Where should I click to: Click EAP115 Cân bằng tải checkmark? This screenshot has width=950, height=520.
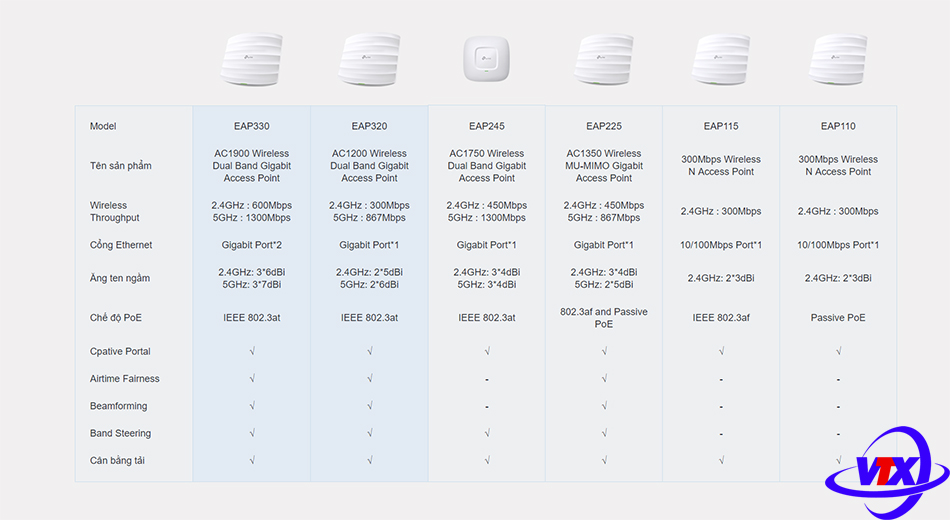[722, 460]
